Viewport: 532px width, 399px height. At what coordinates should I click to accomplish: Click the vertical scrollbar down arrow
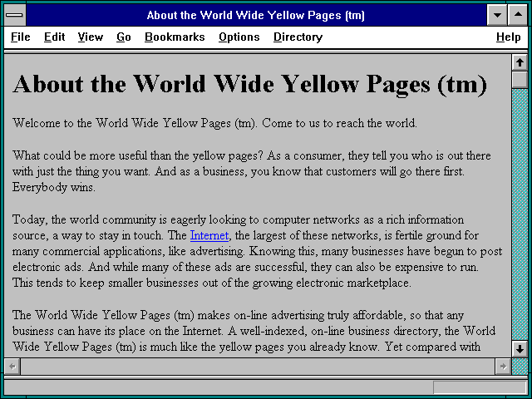pos(520,349)
